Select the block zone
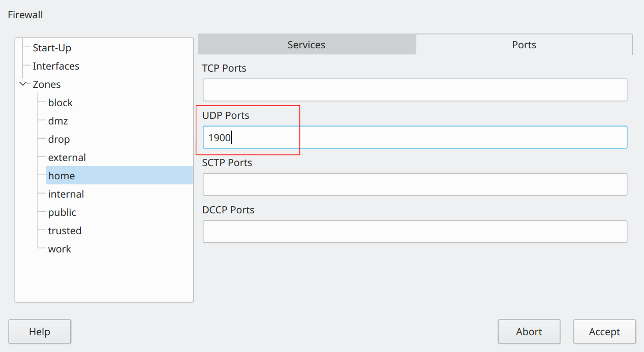Image resolution: width=644 pixels, height=352 pixels. coord(60,102)
